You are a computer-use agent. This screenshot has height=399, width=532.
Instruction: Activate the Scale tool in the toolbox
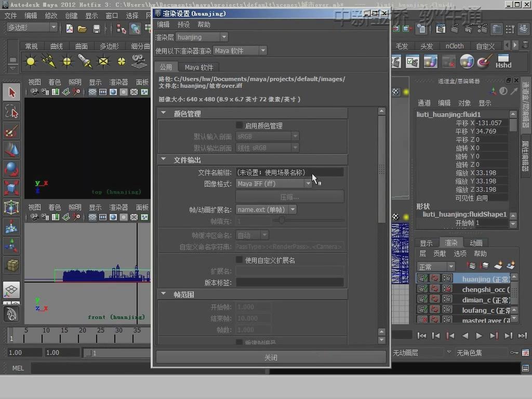pos(11,188)
